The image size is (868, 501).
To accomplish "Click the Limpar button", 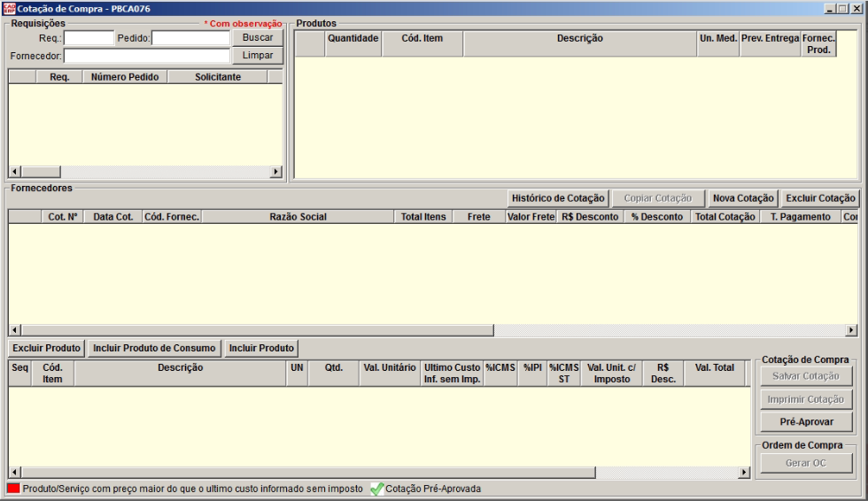I will click(x=258, y=55).
